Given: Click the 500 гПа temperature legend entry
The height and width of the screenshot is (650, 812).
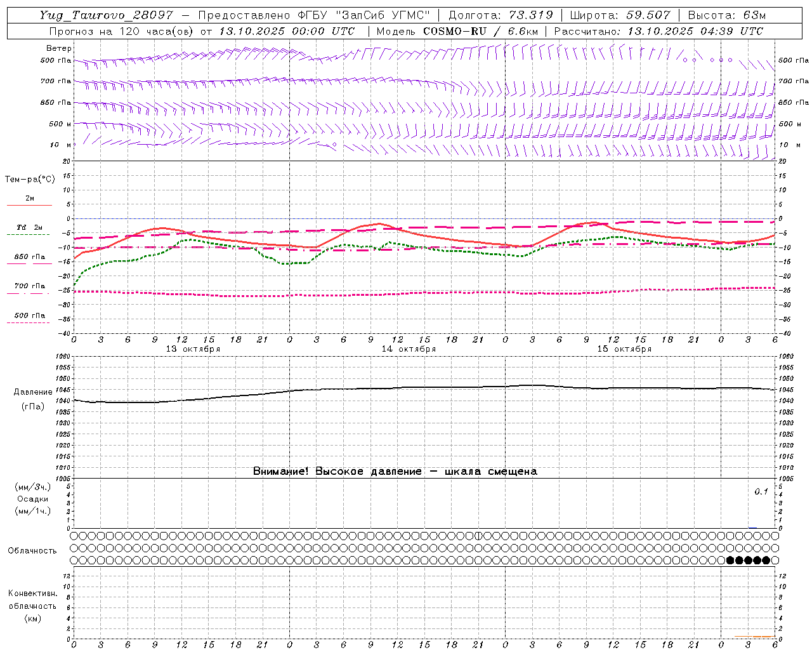Looking at the screenshot, I should (x=29, y=317).
